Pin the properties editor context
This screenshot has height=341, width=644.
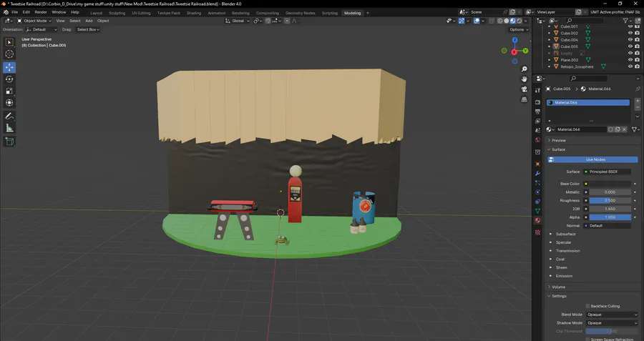638,89
